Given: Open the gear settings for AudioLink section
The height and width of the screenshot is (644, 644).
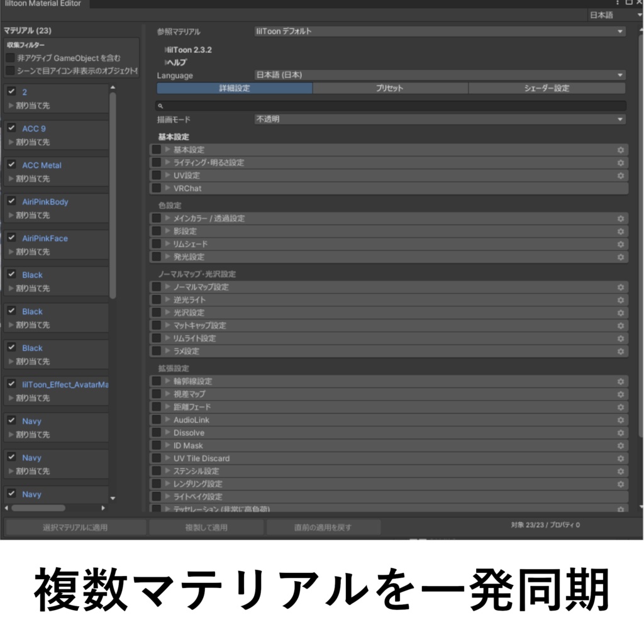Looking at the screenshot, I should click(x=620, y=419).
